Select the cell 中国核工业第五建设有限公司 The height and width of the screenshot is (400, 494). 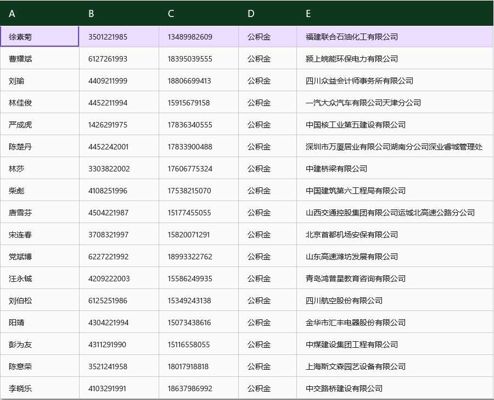point(395,125)
